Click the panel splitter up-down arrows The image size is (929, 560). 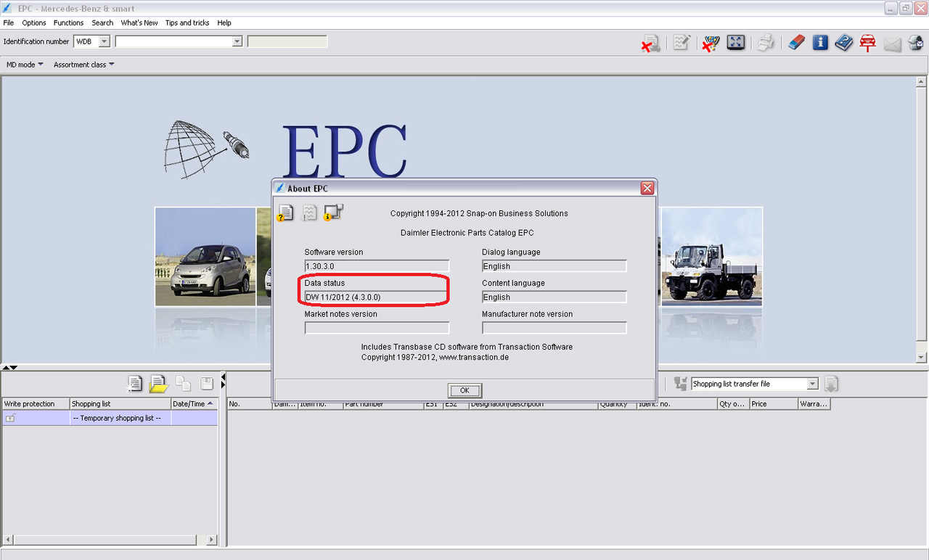9,368
